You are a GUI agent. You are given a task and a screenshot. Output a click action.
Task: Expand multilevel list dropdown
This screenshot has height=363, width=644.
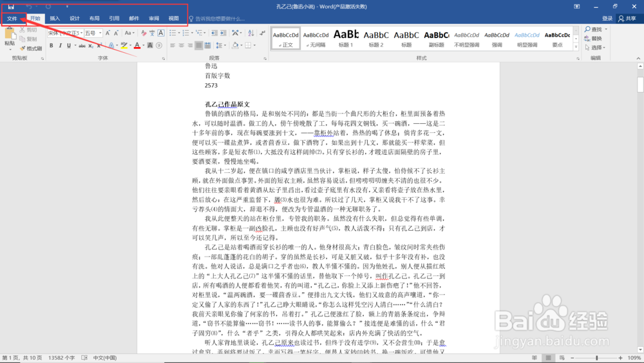pos(205,33)
